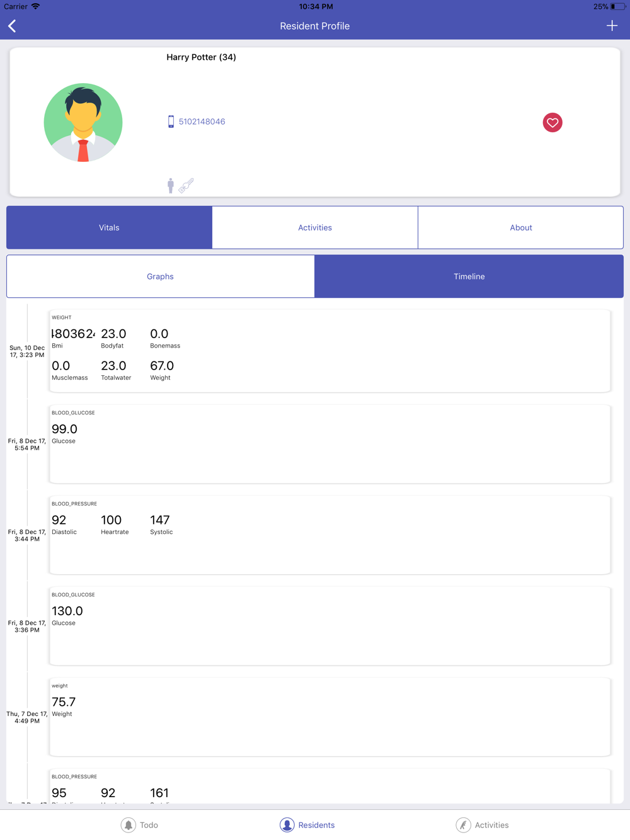This screenshot has height=840, width=630.
Task: Select the glucose value 130.0
Action: [x=67, y=611]
